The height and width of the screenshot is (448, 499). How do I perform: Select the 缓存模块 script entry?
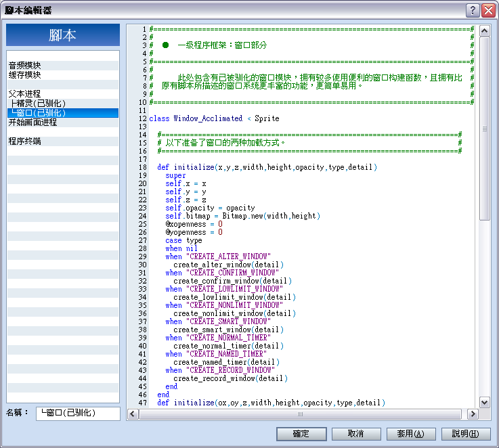63,75
